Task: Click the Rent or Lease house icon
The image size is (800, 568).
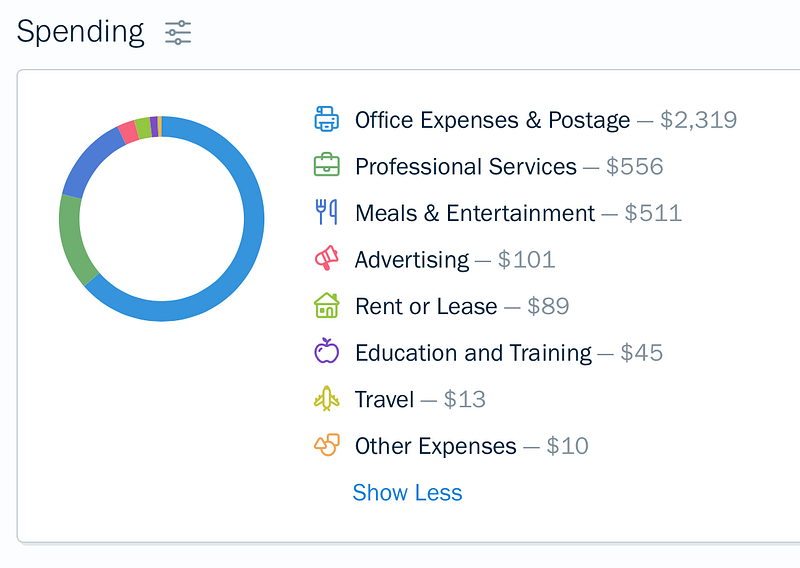Action: coord(327,305)
